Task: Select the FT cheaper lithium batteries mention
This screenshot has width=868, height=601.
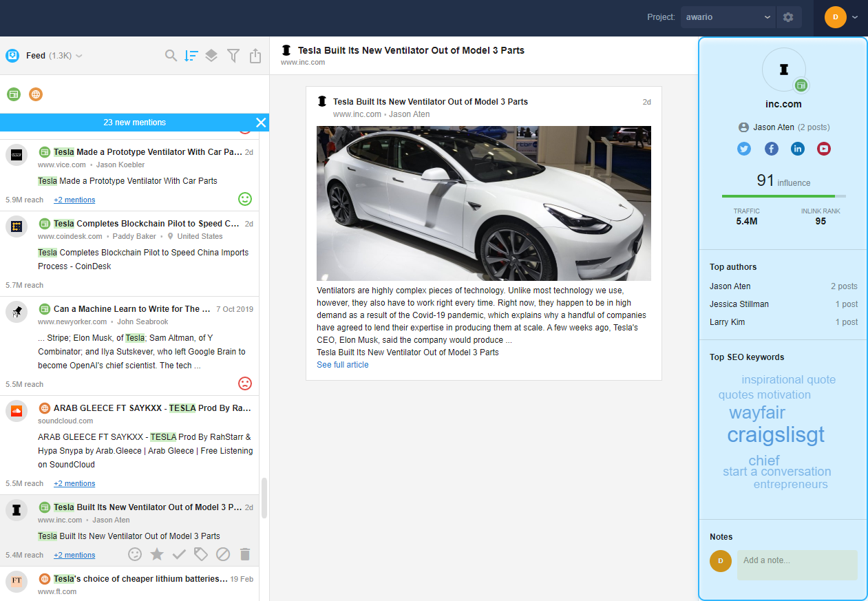Action: (x=129, y=584)
